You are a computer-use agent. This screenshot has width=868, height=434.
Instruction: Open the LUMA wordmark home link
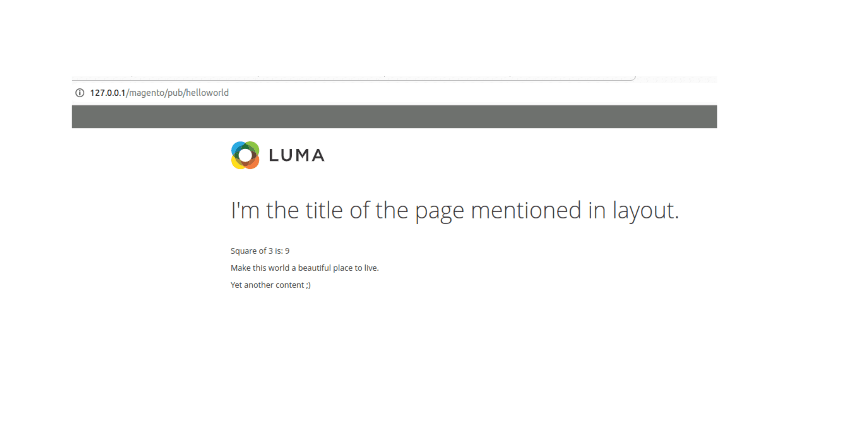point(297,156)
